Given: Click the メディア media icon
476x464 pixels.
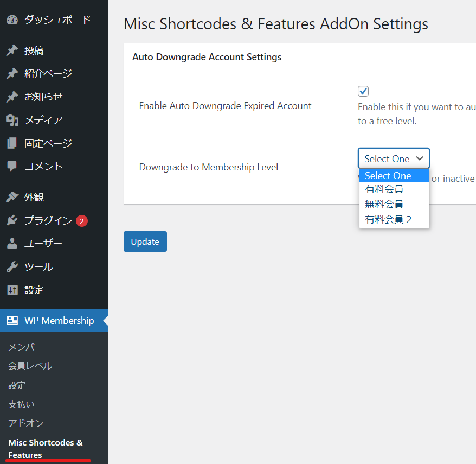Looking at the screenshot, I should point(12,120).
